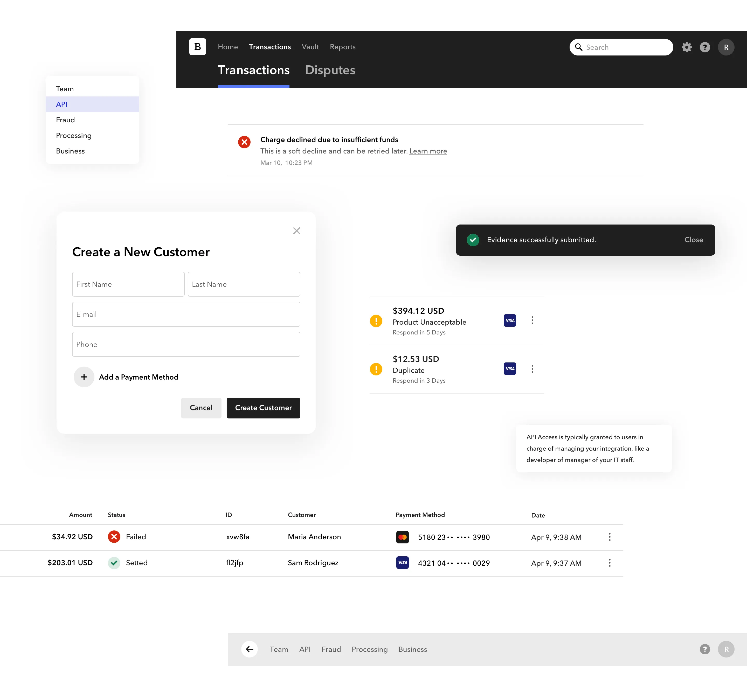The width and height of the screenshot is (747, 700).
Task: Click the Phone input field
Action: 186,344
